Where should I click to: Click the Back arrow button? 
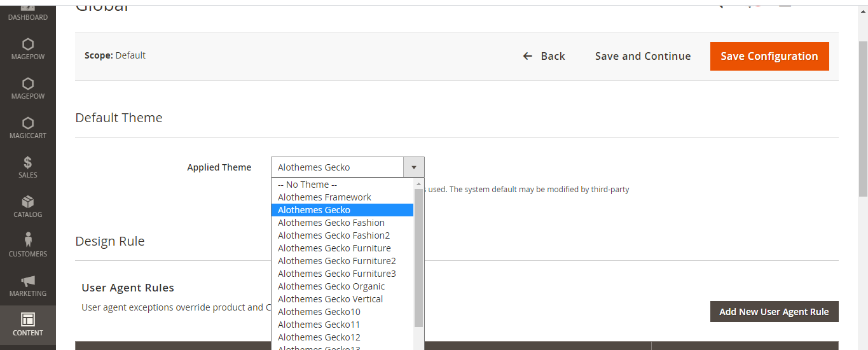point(544,56)
